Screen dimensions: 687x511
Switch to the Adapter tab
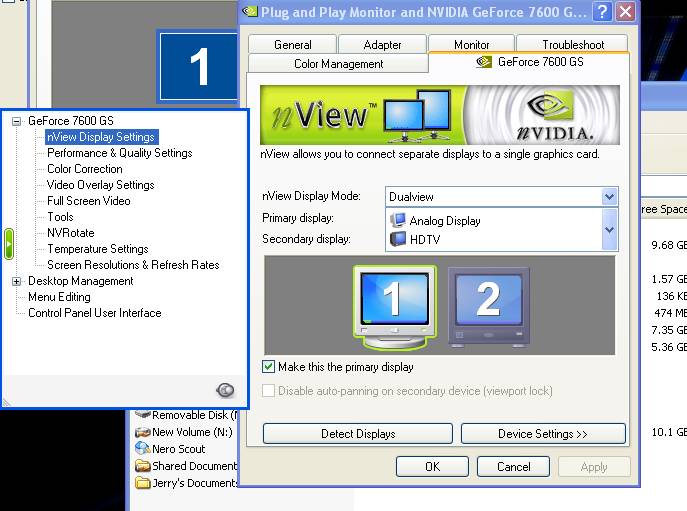(x=382, y=44)
